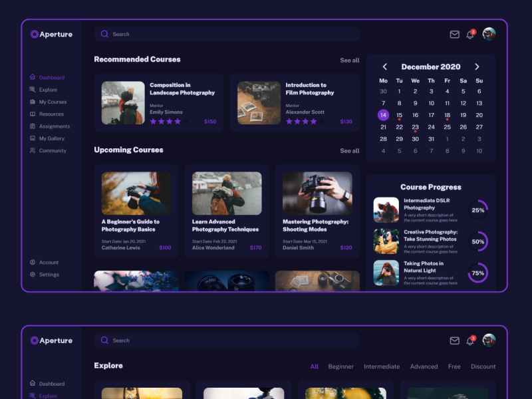Select the Explore icon in the sidebar
Screen dimensions: 532x399
click(x=33, y=89)
